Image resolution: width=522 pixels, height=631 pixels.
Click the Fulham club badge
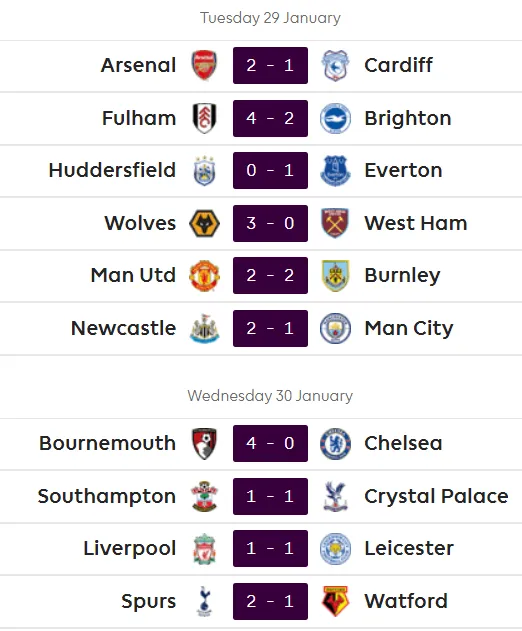pyautogui.click(x=204, y=118)
